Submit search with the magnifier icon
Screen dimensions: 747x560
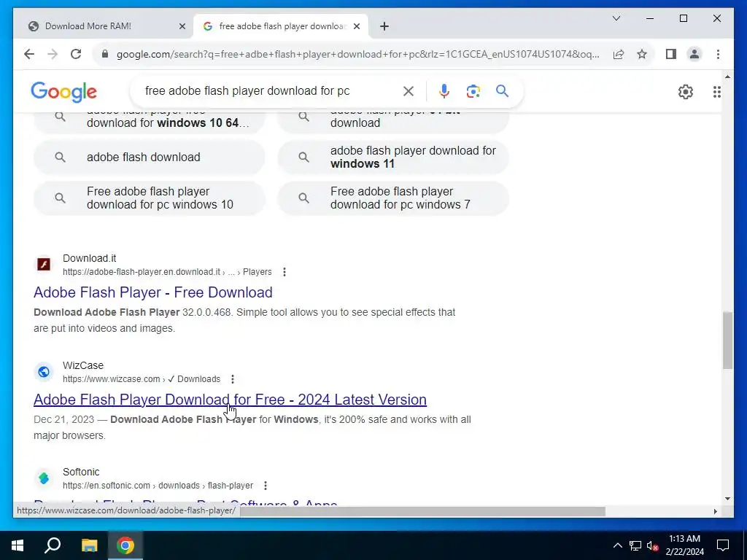(502, 91)
